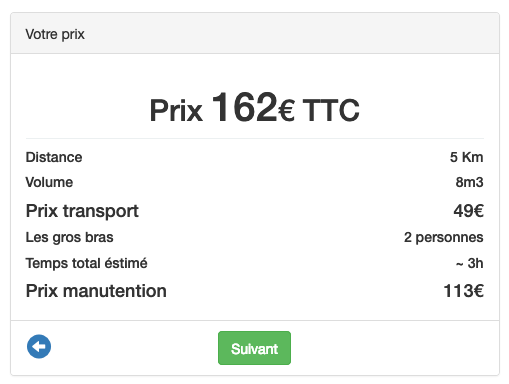Select the Prix transport label
Screen dimensions: 509x384
(82, 211)
